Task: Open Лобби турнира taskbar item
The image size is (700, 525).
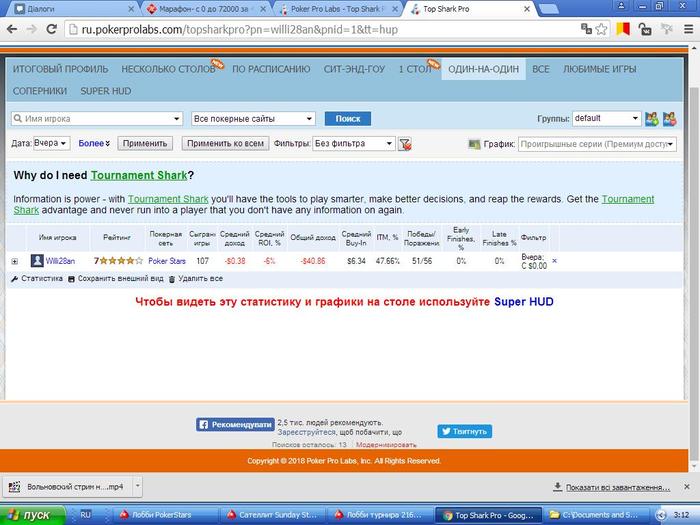Action: (x=379, y=515)
